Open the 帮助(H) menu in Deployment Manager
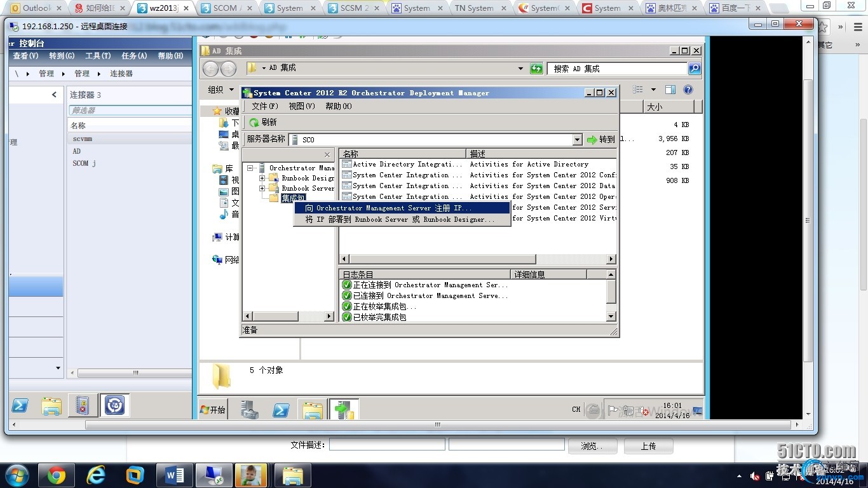 coord(339,106)
